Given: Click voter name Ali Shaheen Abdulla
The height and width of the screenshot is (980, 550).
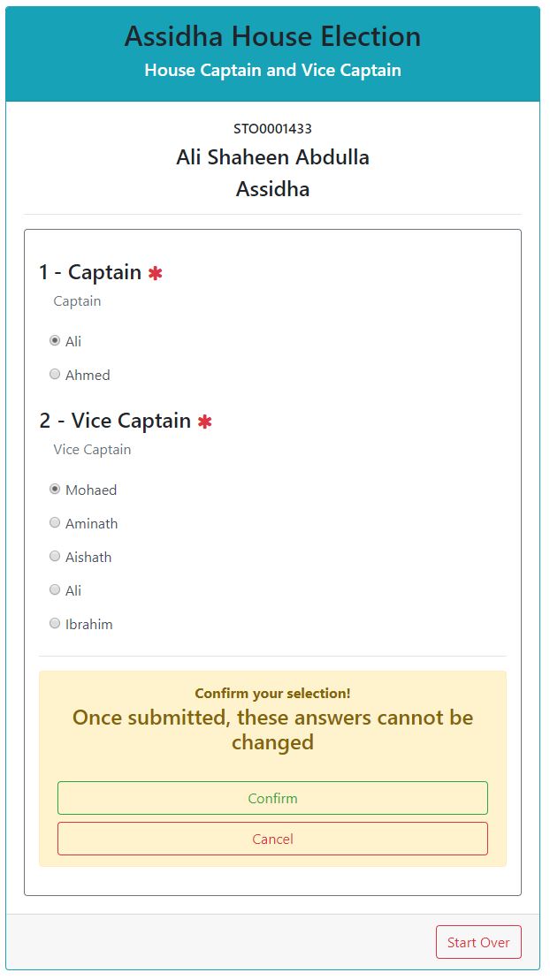Looking at the screenshot, I should click(x=272, y=157).
